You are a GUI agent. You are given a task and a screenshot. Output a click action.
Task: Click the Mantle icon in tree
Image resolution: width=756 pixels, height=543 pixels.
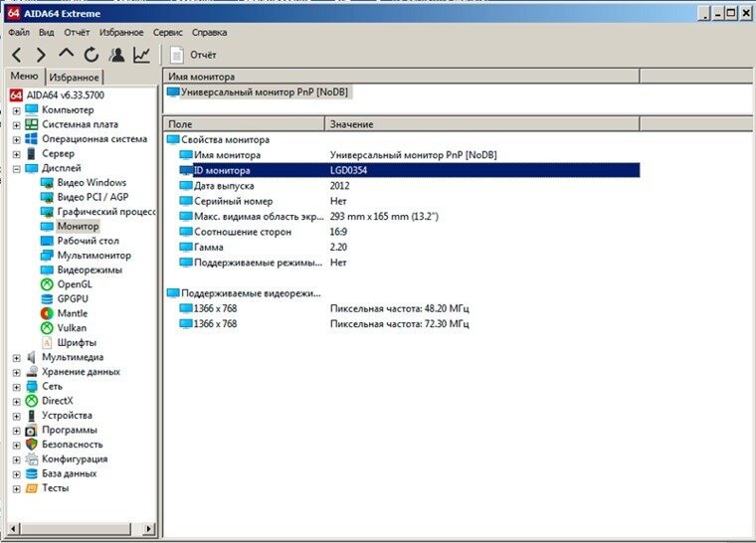point(47,313)
